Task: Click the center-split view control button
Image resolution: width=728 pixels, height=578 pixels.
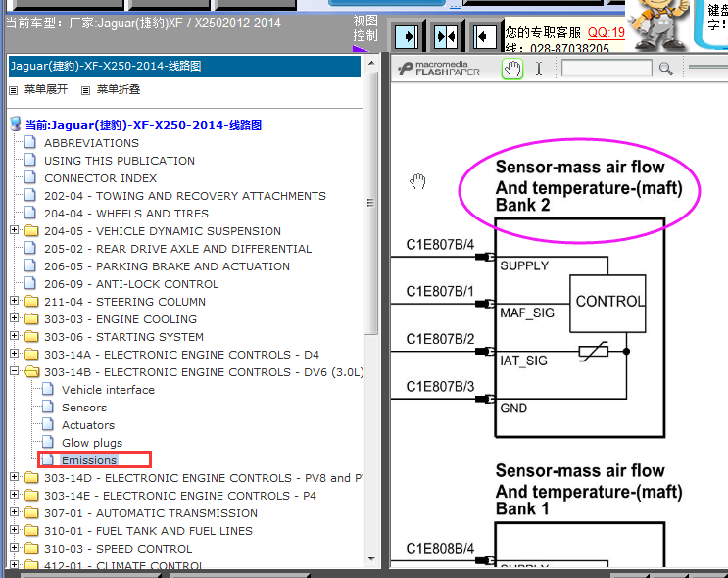Action: (446, 36)
